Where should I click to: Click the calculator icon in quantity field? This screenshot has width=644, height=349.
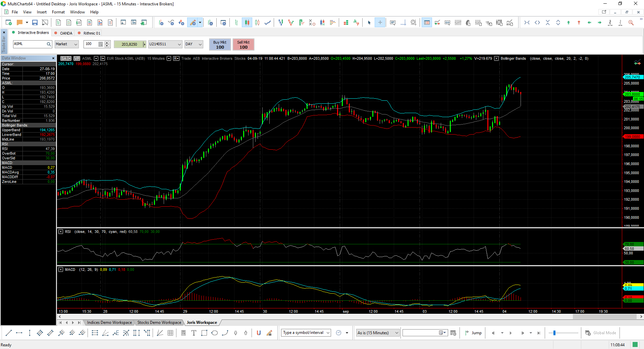[x=101, y=44]
